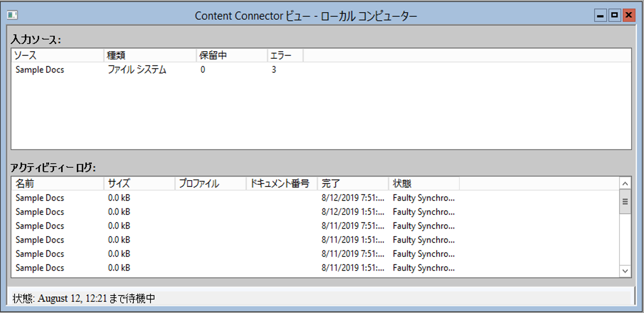Image resolution: width=644 pixels, height=313 pixels.
Task: Sort activity log by サイズ column
Action: tap(139, 183)
